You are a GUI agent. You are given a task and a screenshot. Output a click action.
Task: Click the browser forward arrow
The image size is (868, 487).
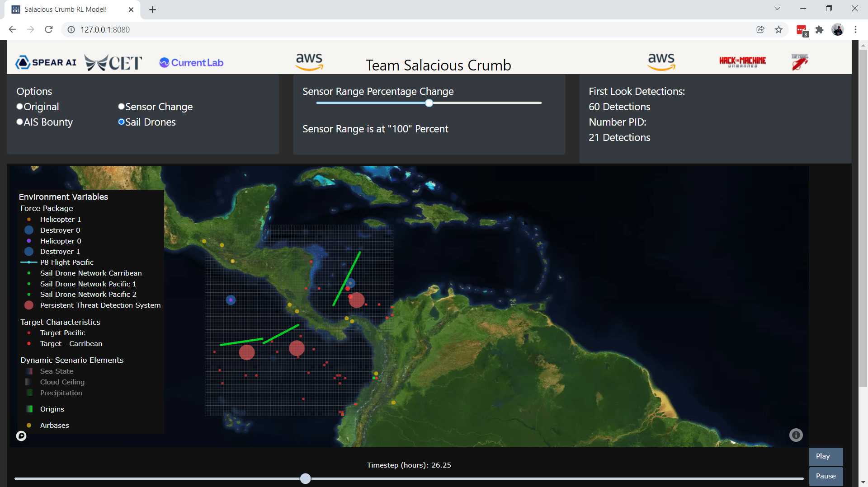pos(30,29)
